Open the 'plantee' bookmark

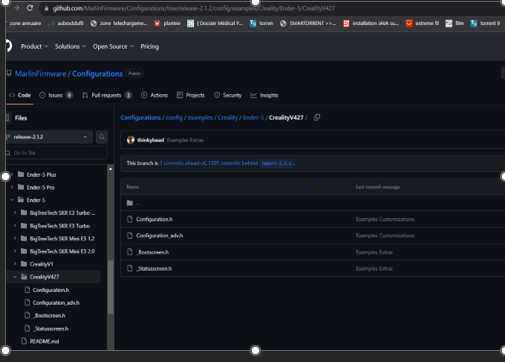[x=167, y=23]
